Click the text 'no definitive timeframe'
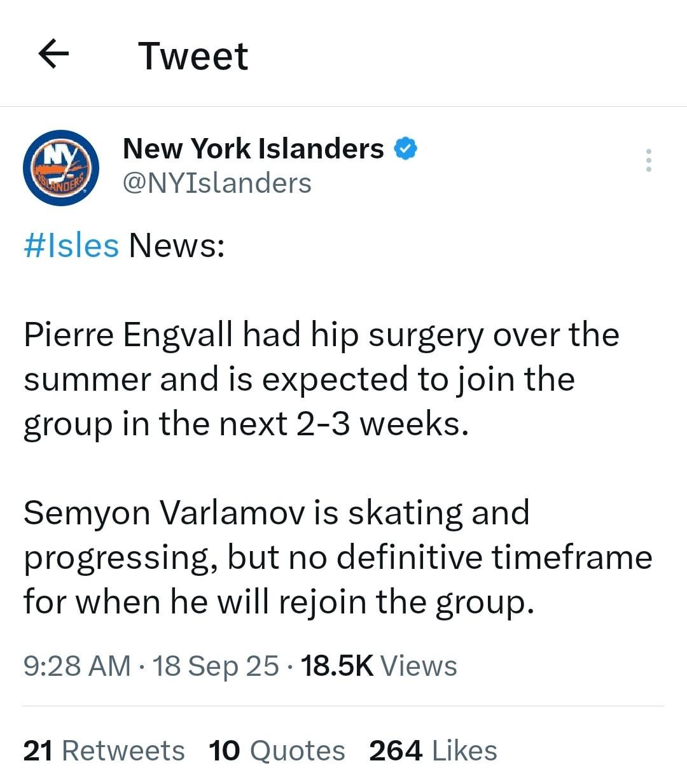This screenshot has width=687, height=784. 470,557
